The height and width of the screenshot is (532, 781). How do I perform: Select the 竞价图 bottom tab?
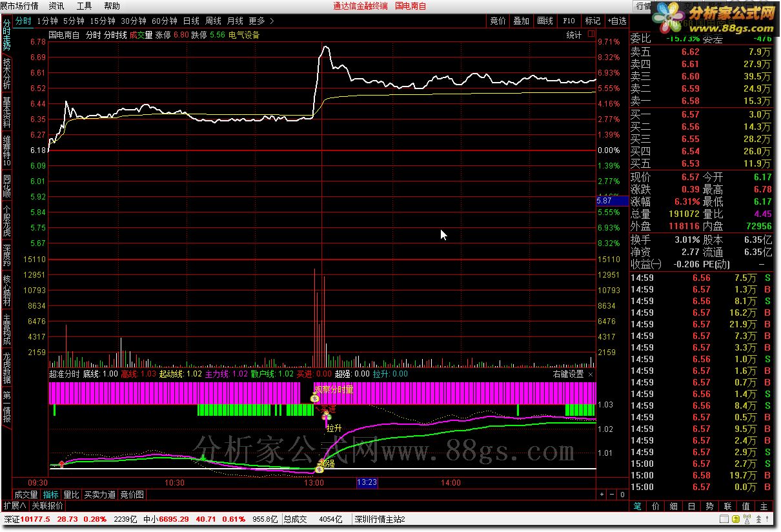(132, 495)
